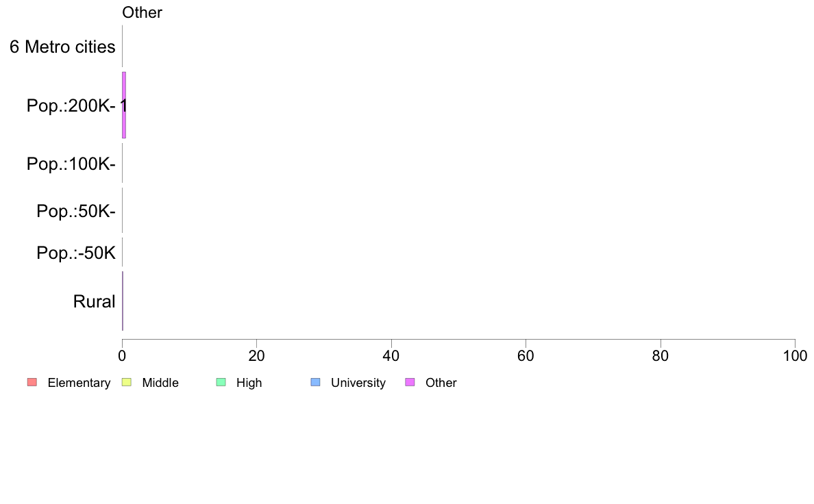Select the University legend label

click(358, 383)
